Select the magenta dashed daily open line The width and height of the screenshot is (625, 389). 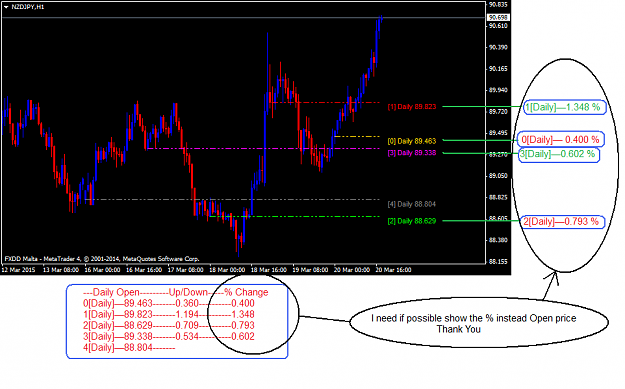(263, 149)
